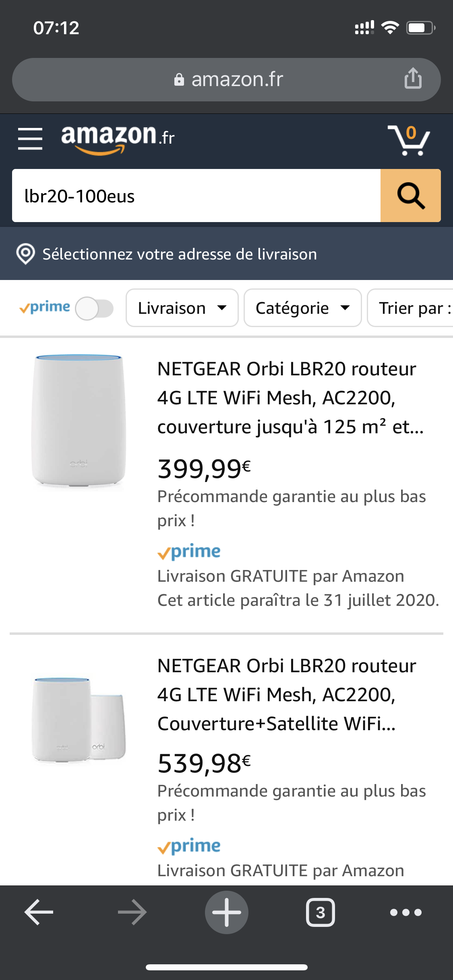The height and width of the screenshot is (980, 453).
Task: Focus the search field containing lbr20-100eus
Action: point(196,196)
